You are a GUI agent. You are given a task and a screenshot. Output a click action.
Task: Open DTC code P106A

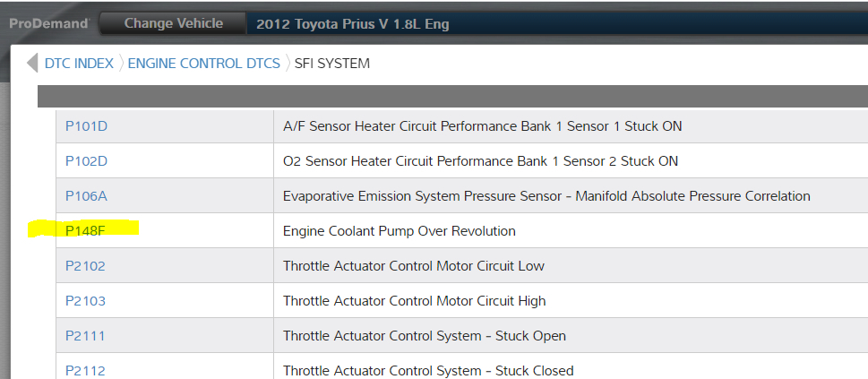click(x=86, y=196)
